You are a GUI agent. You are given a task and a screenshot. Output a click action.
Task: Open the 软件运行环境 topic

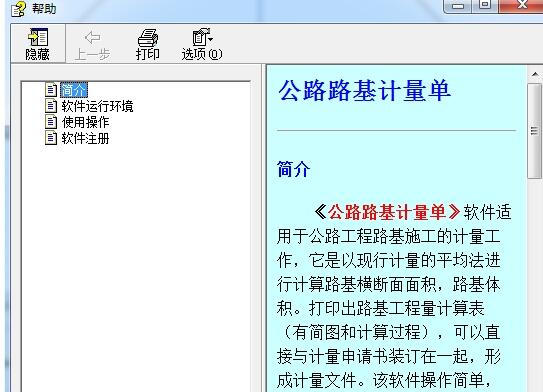[97, 106]
